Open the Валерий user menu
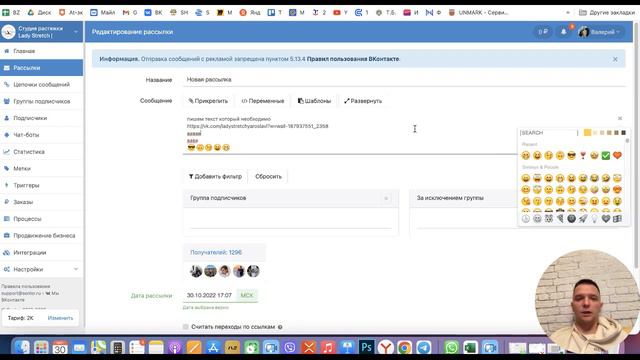This screenshot has height=360, width=640. [600, 32]
